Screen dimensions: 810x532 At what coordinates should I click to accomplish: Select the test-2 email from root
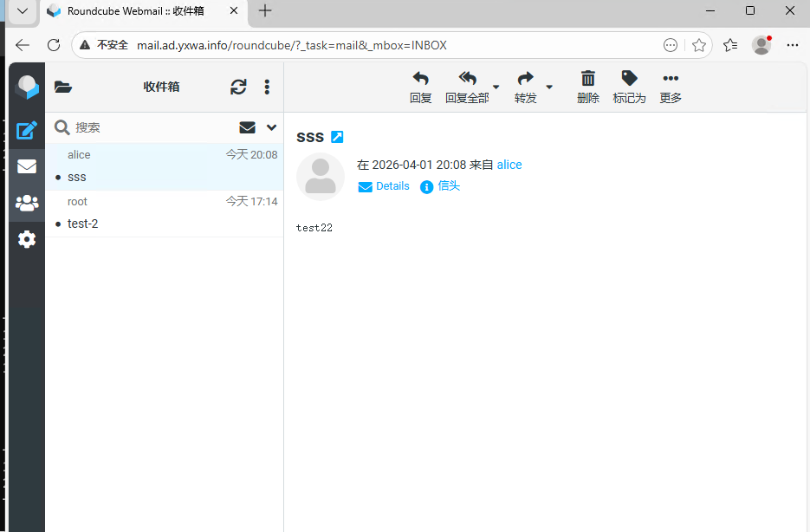165,214
